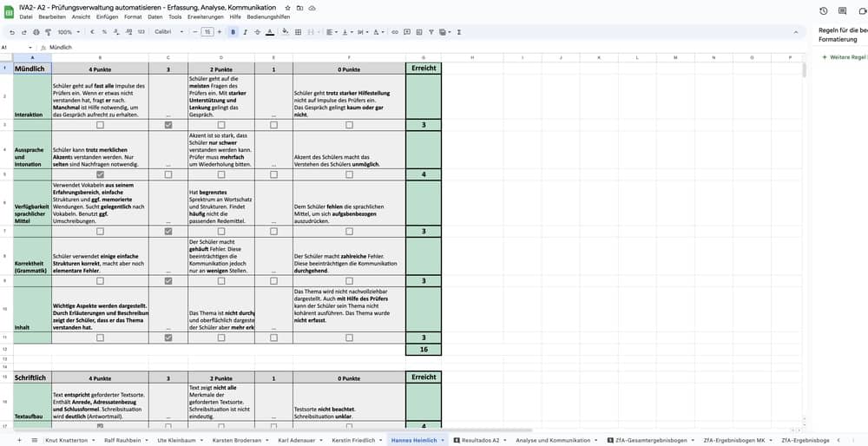Image resolution: width=868 pixels, height=446 pixels.
Task: Check the 0 Punkte box for Inhalt
Action: 348,338
